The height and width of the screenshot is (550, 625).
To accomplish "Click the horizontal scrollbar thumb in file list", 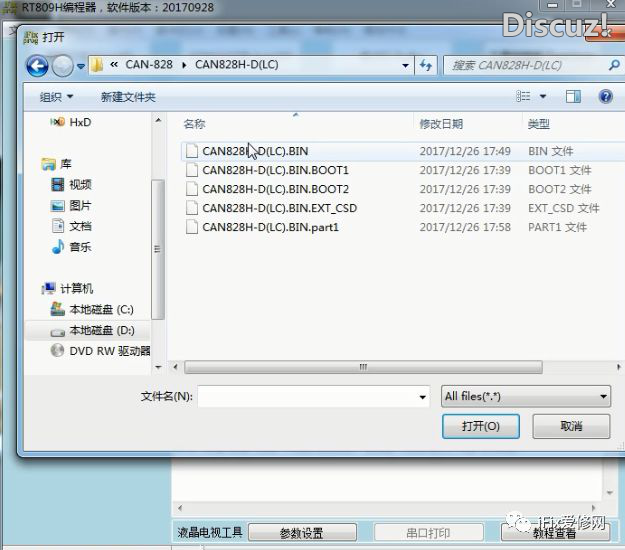I will pyautogui.click(x=363, y=367).
